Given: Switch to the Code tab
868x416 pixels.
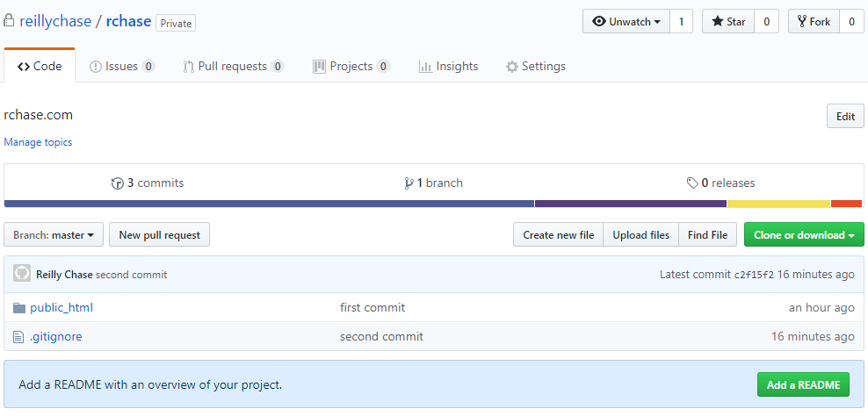Looking at the screenshot, I should tap(40, 67).
